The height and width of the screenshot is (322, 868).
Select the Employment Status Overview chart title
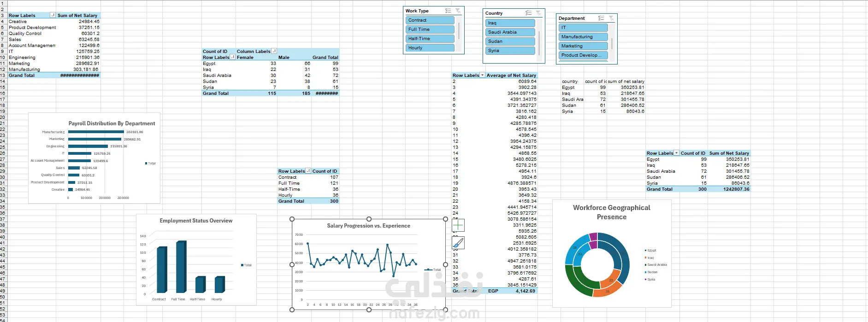coord(196,221)
